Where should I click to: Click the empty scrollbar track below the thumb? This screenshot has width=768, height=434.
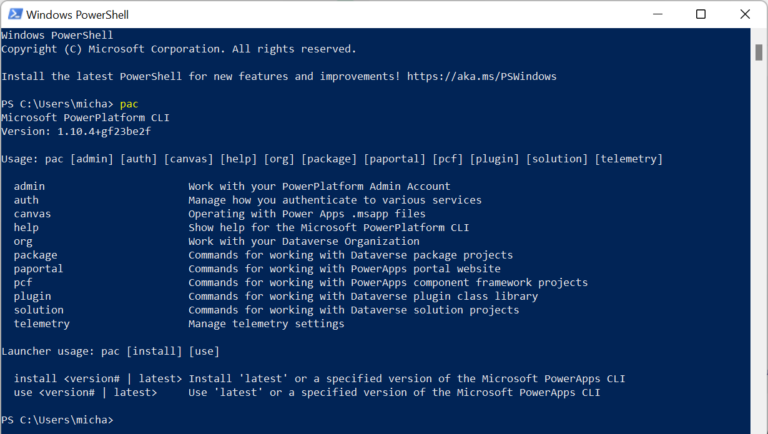click(759, 250)
